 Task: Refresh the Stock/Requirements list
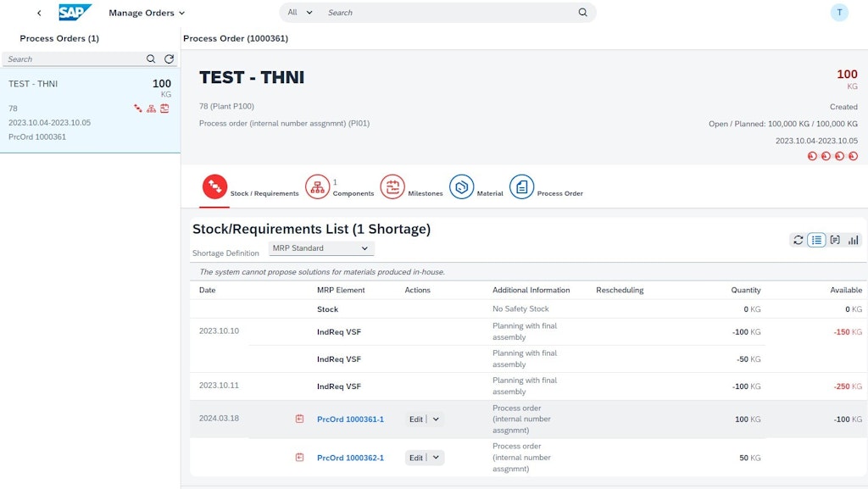tap(798, 240)
